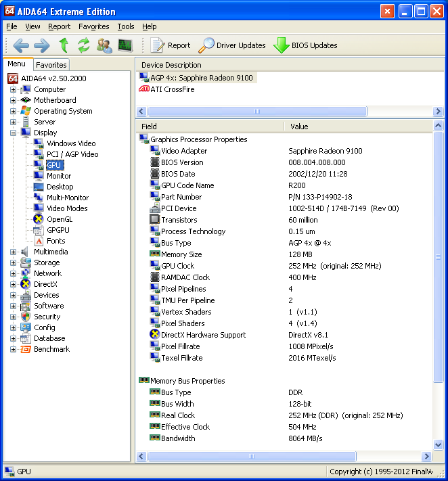Expand the Motherboard tree node
The image size is (448, 481).
13,100
